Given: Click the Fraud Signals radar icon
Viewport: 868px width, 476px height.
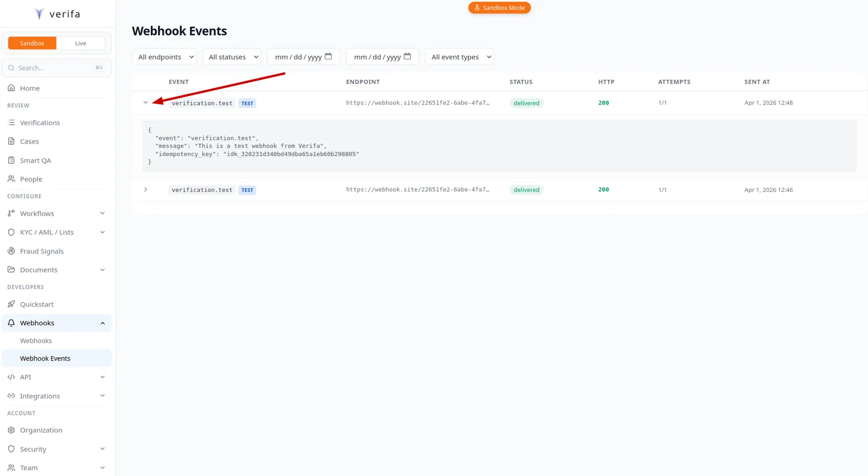Looking at the screenshot, I should [11, 251].
